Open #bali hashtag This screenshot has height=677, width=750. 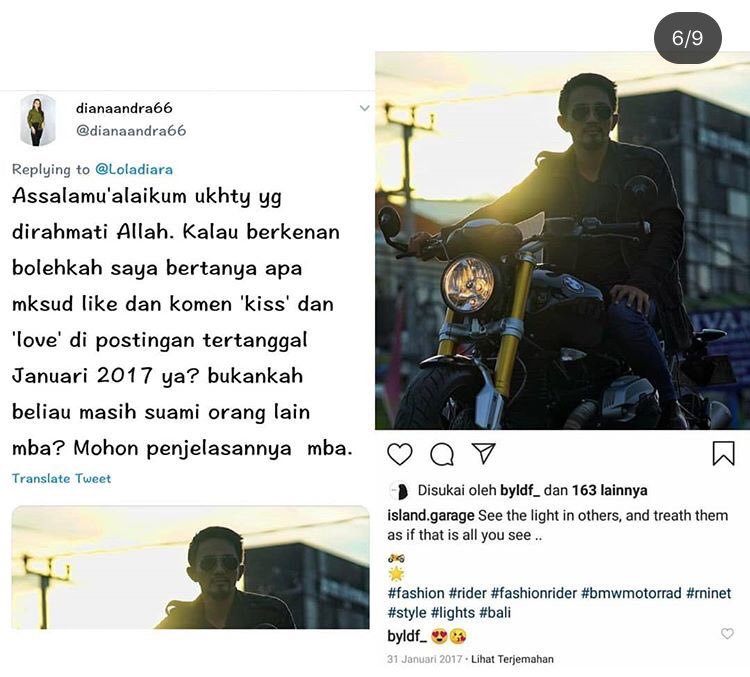pos(495,612)
